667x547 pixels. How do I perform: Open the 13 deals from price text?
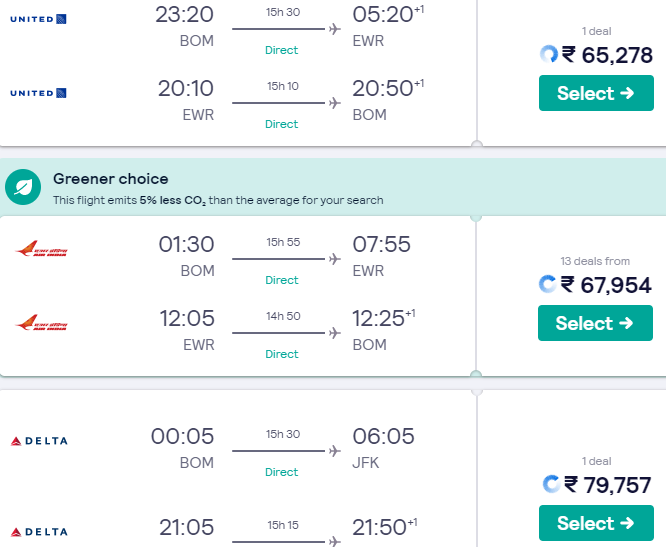click(595, 261)
